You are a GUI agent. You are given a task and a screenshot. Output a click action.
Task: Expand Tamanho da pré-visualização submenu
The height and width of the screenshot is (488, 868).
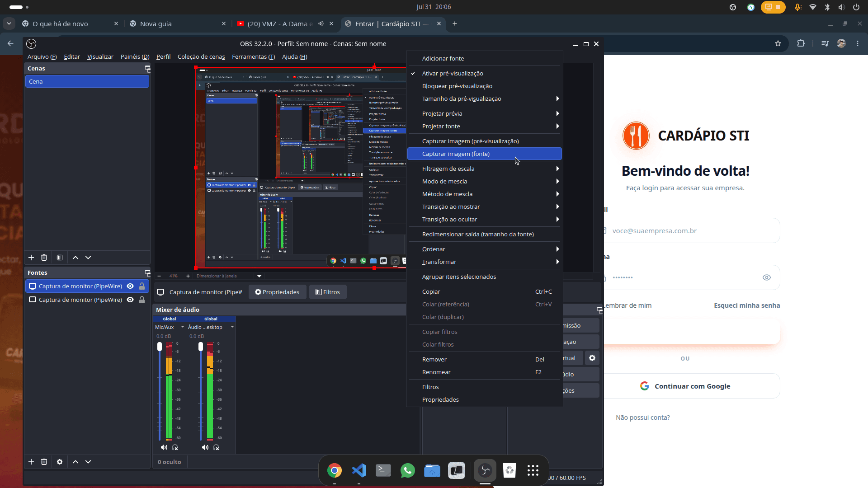click(x=485, y=99)
